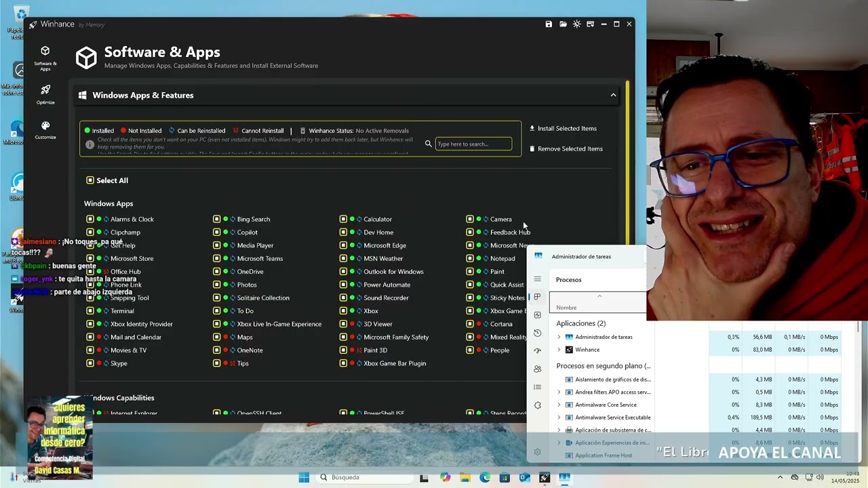Open Outlook from the taskbar

[524, 477]
